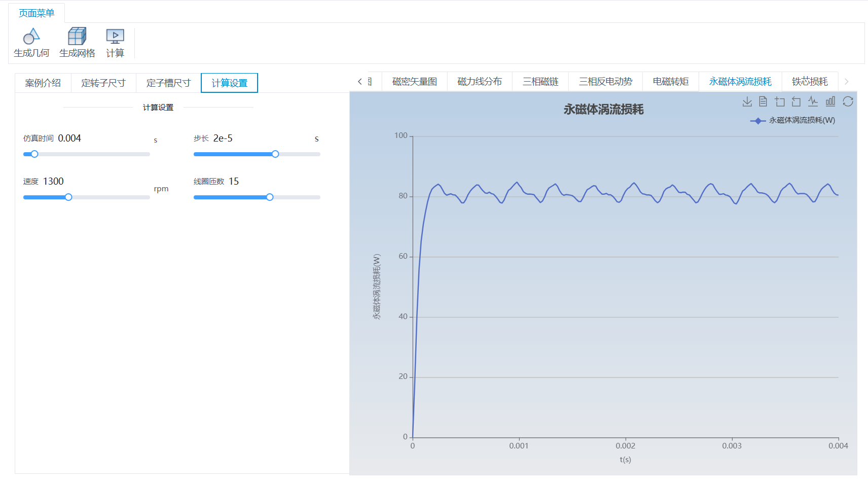
Task: Restore chart with refresh icon
Action: (848, 102)
